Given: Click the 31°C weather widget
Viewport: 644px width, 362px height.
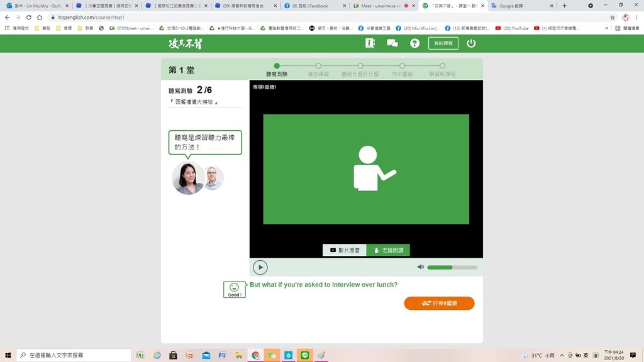Looking at the screenshot, I should coord(538,356).
